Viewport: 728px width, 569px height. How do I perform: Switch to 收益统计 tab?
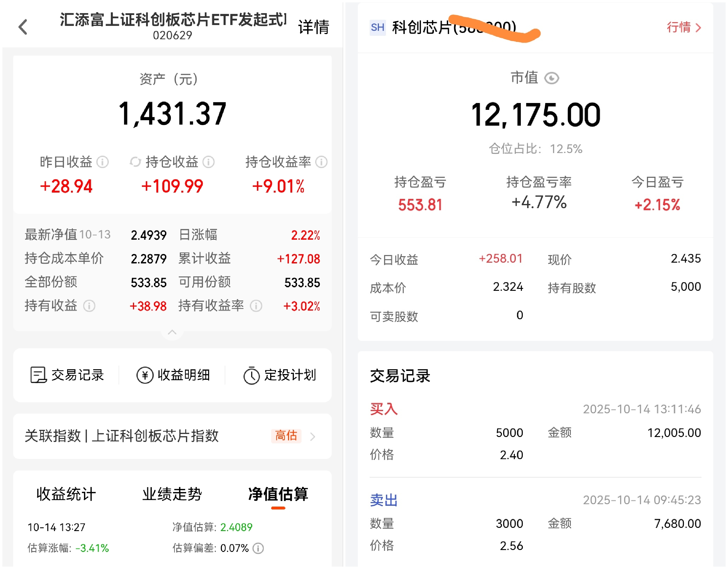tap(66, 494)
